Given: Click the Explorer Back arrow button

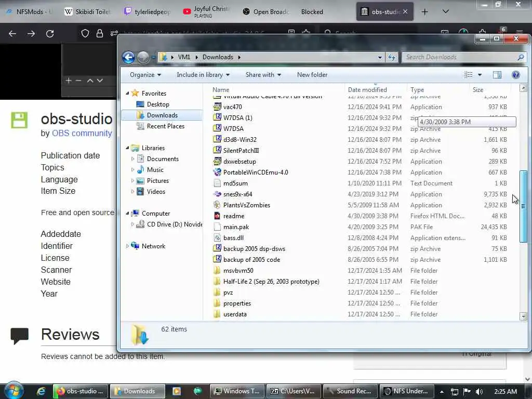Looking at the screenshot, I should (129, 57).
